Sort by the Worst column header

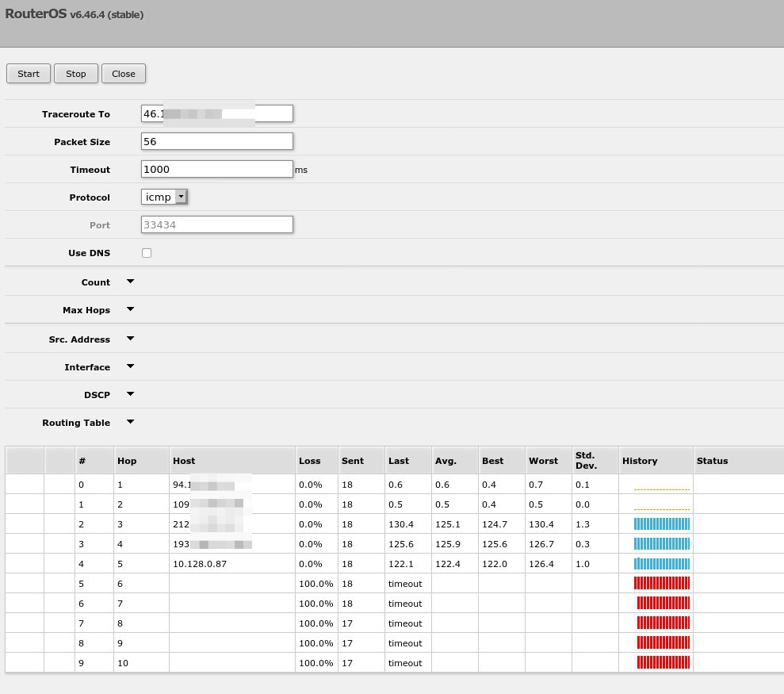click(549, 460)
